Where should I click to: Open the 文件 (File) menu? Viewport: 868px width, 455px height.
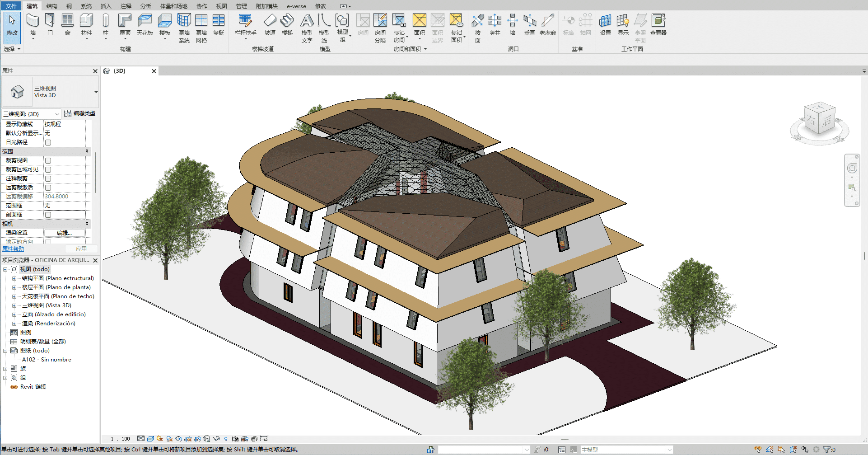[x=11, y=6]
